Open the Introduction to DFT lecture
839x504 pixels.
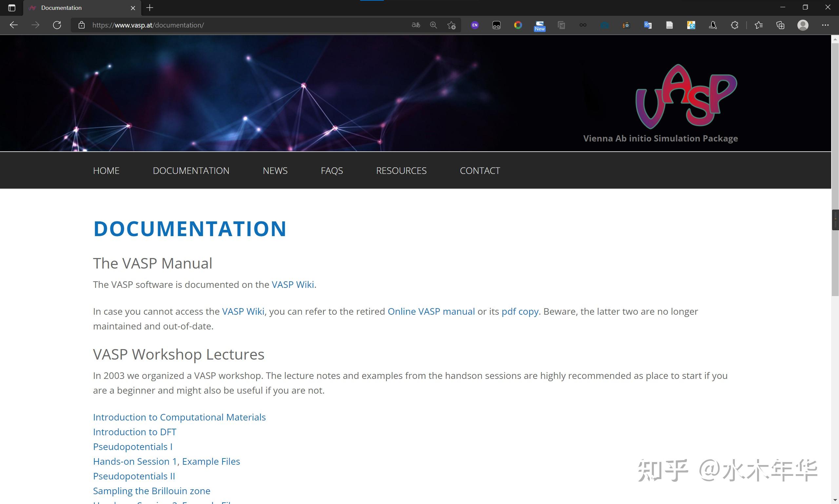tap(135, 432)
